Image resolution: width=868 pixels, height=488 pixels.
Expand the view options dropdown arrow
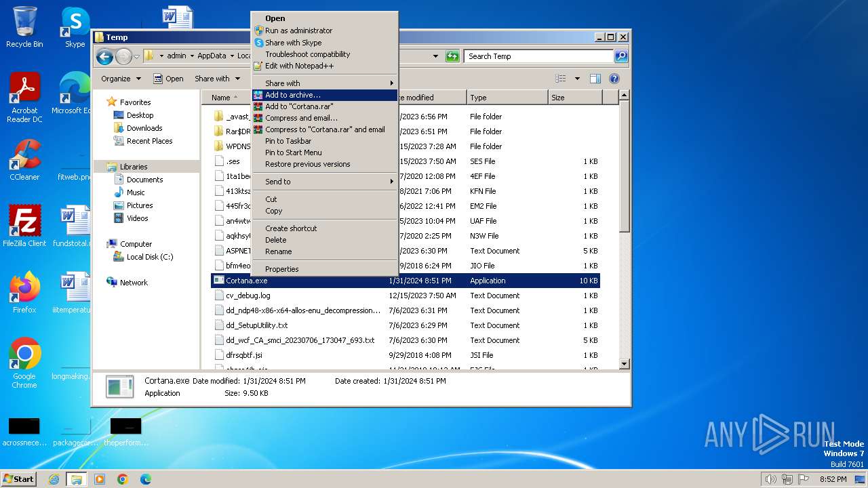(577, 79)
